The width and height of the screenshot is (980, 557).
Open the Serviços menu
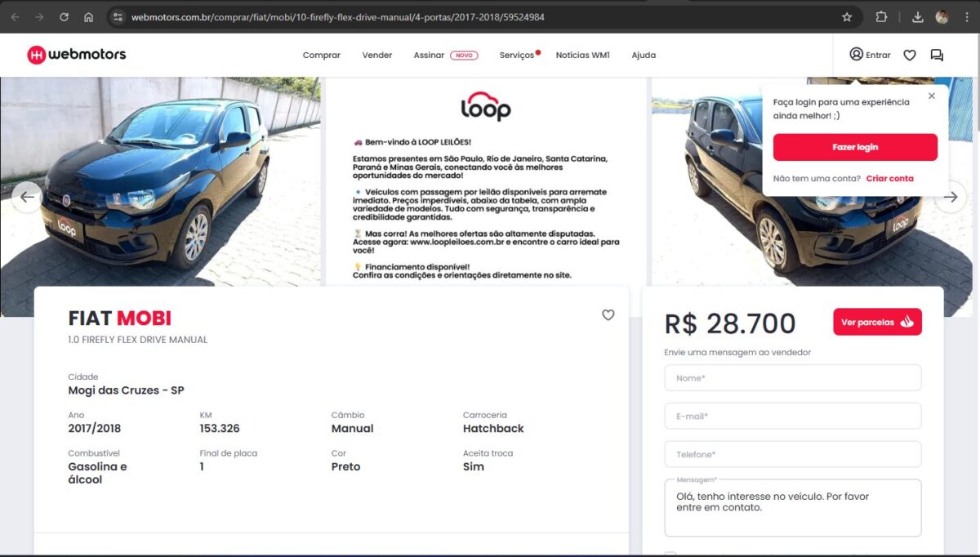click(x=517, y=55)
